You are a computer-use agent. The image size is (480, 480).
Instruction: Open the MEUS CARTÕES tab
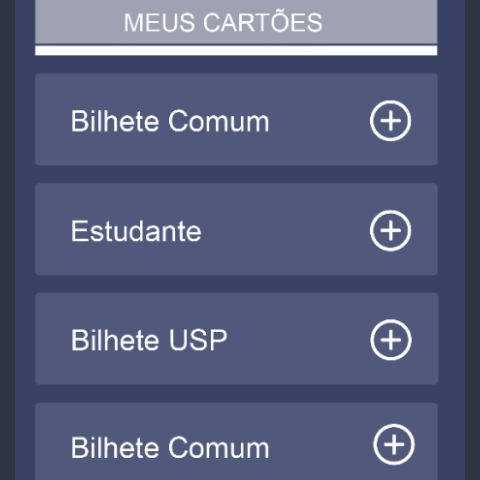point(236,22)
